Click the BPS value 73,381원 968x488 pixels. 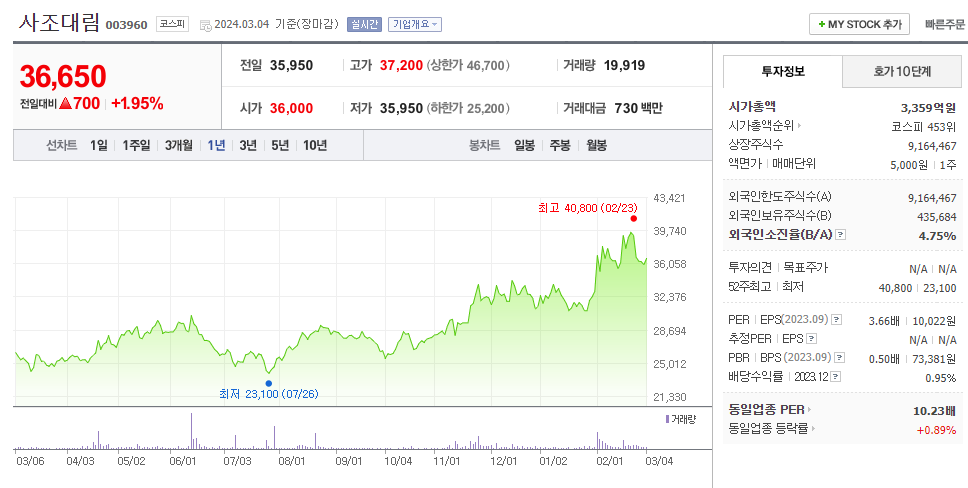coord(935,358)
